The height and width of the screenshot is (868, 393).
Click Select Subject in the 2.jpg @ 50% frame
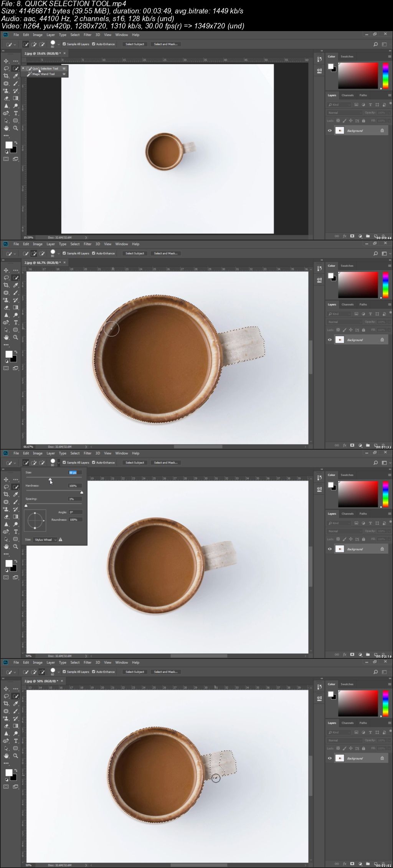point(135,672)
